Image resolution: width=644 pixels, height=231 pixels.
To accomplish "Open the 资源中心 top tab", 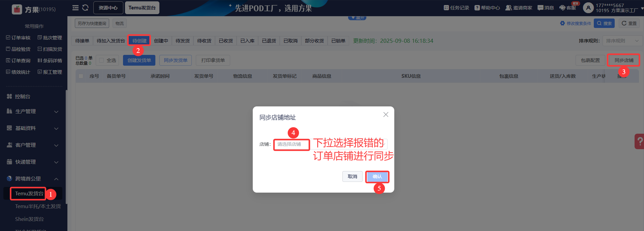I will (108, 8).
